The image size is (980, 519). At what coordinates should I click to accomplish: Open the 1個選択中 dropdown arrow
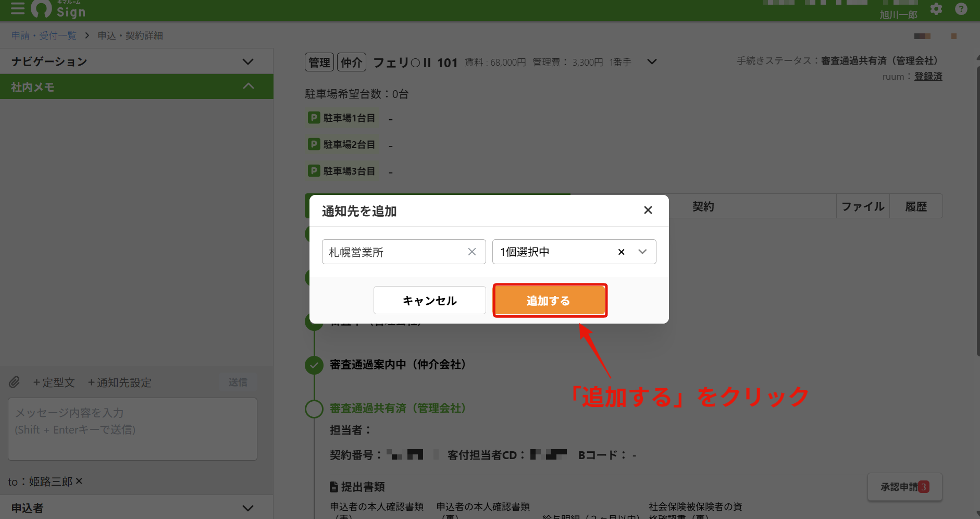pos(642,252)
